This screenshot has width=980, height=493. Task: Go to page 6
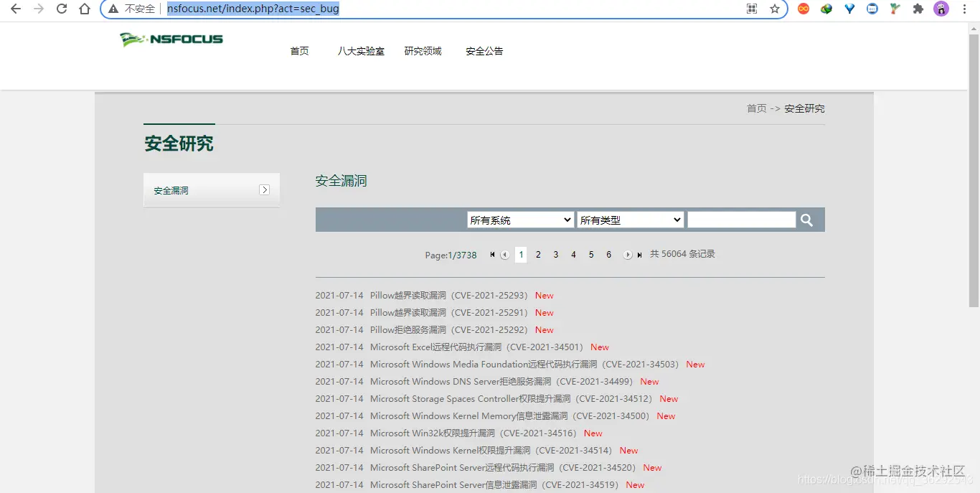(x=608, y=255)
